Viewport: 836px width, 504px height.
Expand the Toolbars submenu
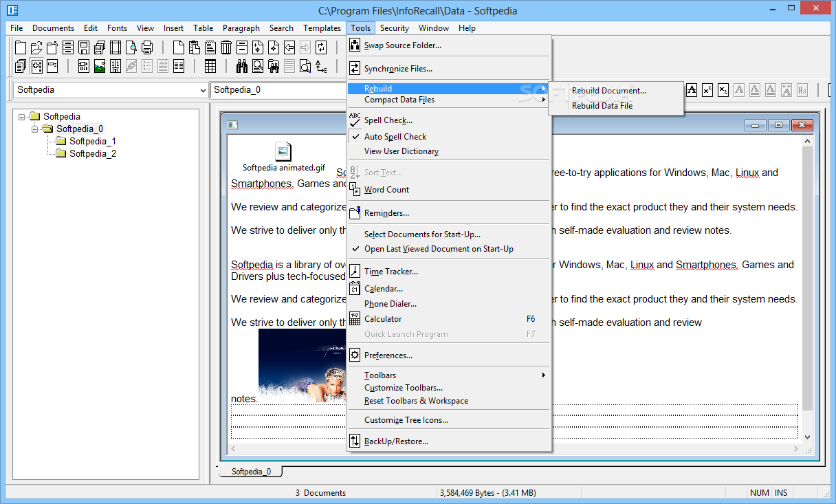(449, 375)
